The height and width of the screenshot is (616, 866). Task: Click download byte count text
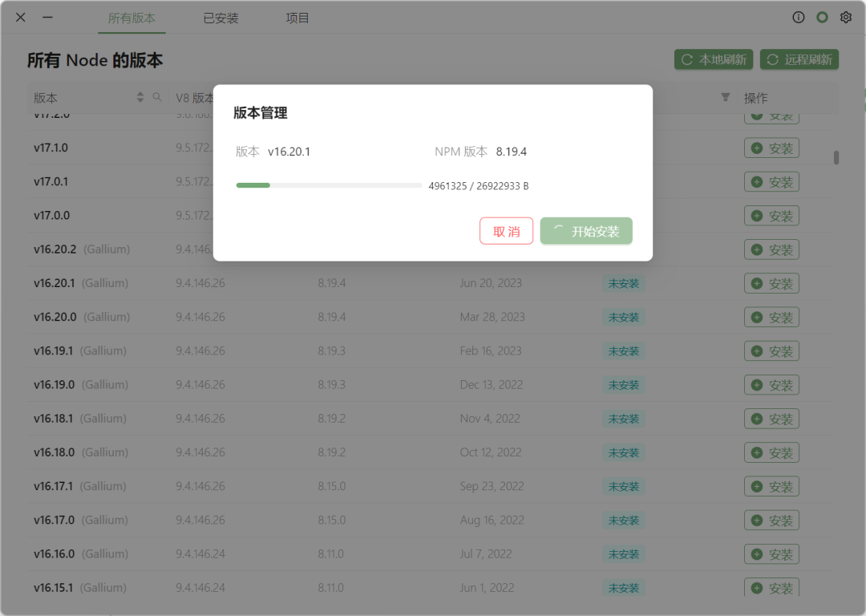click(478, 186)
